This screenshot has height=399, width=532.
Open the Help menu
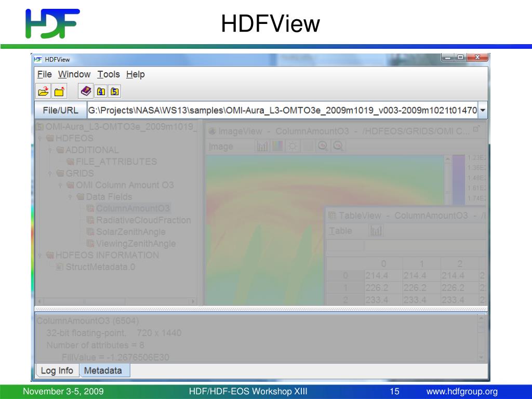pos(136,74)
